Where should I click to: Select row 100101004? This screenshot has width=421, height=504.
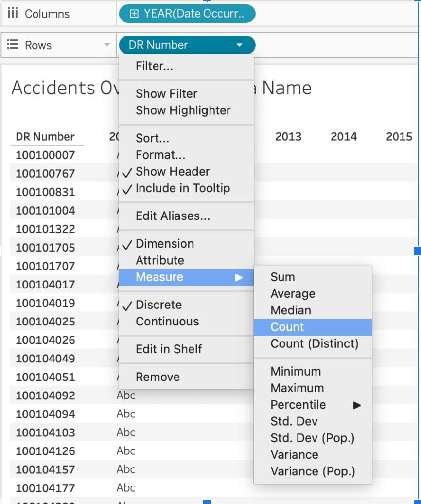coord(45,211)
